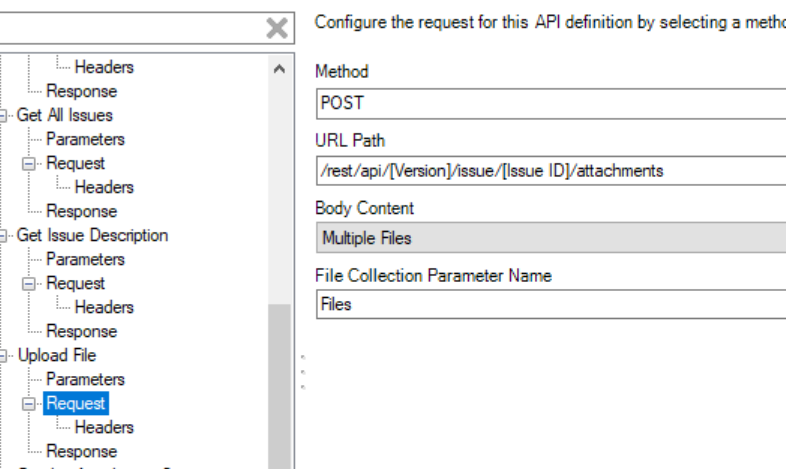Click the Method field showing POST
The image size is (786, 469).
coord(550,103)
